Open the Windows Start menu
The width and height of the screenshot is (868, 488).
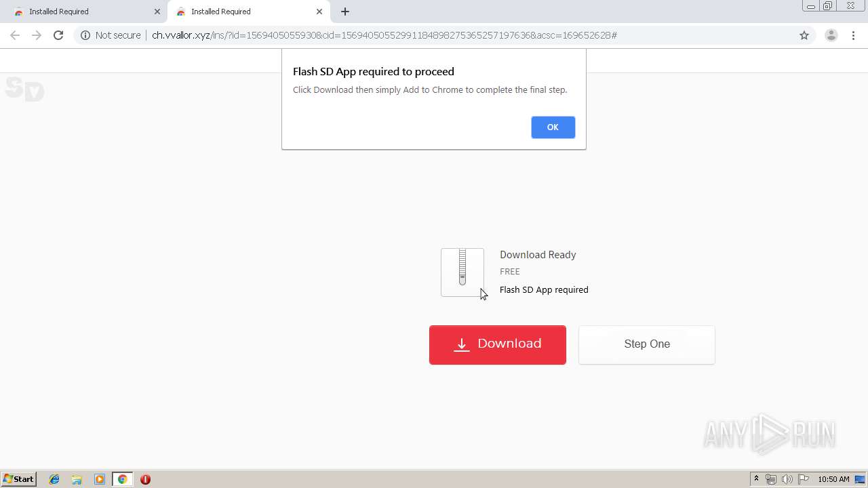pos(19,479)
